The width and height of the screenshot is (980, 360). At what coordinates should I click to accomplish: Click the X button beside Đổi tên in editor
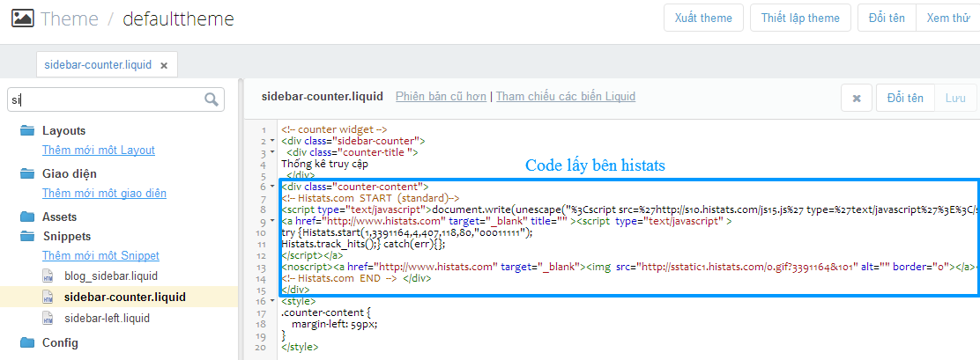[856, 99]
